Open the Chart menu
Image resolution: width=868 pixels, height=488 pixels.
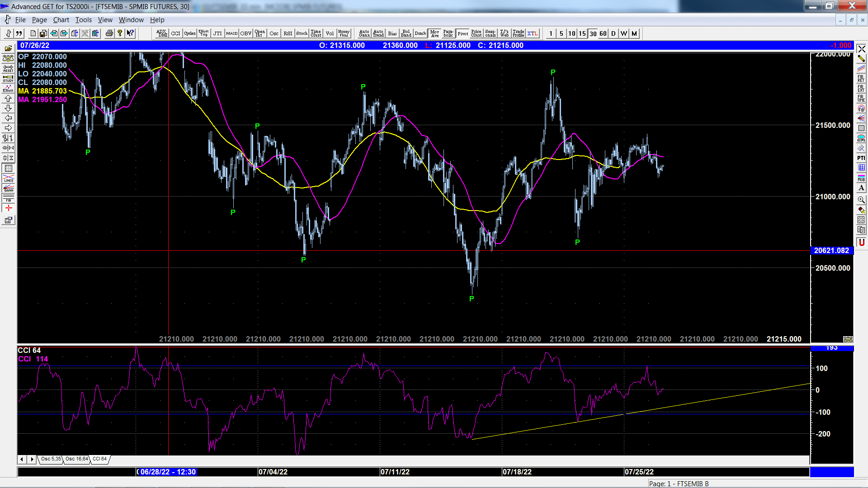coord(61,20)
